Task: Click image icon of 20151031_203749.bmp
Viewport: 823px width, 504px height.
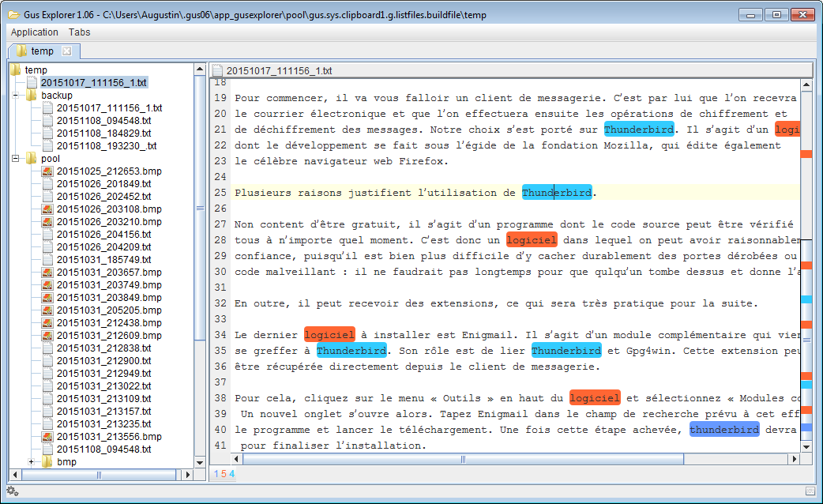Action: pos(47,284)
